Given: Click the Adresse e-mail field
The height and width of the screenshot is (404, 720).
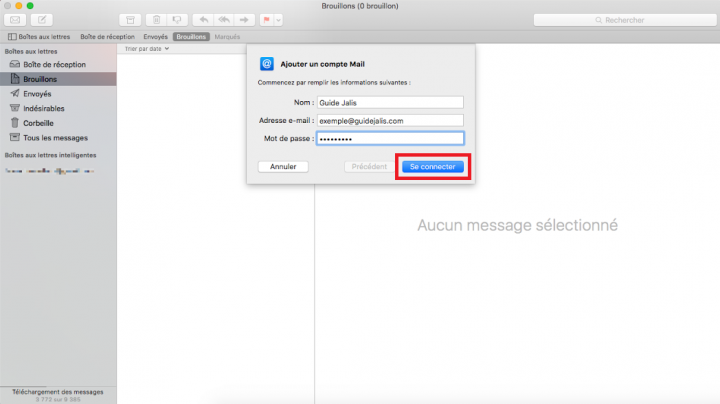Looking at the screenshot, I should click(389, 120).
